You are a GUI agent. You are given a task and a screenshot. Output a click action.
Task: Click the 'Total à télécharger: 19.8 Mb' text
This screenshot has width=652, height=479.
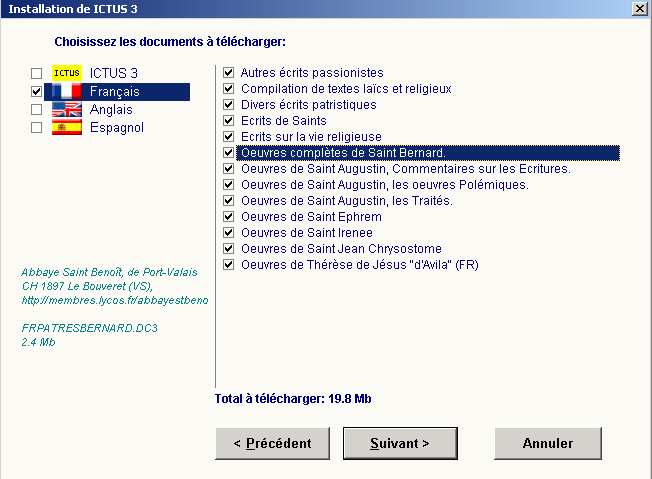tap(293, 399)
